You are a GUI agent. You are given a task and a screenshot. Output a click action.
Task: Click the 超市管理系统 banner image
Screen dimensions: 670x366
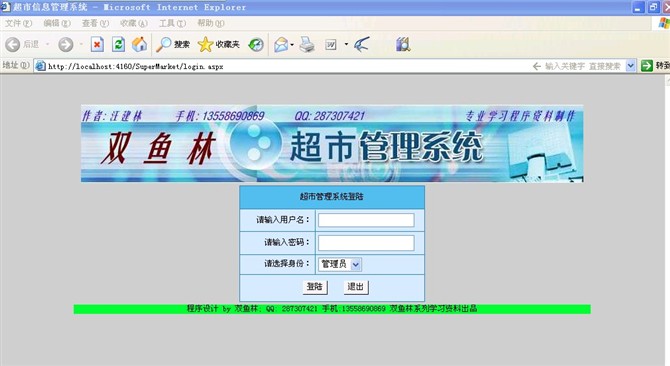click(x=332, y=143)
